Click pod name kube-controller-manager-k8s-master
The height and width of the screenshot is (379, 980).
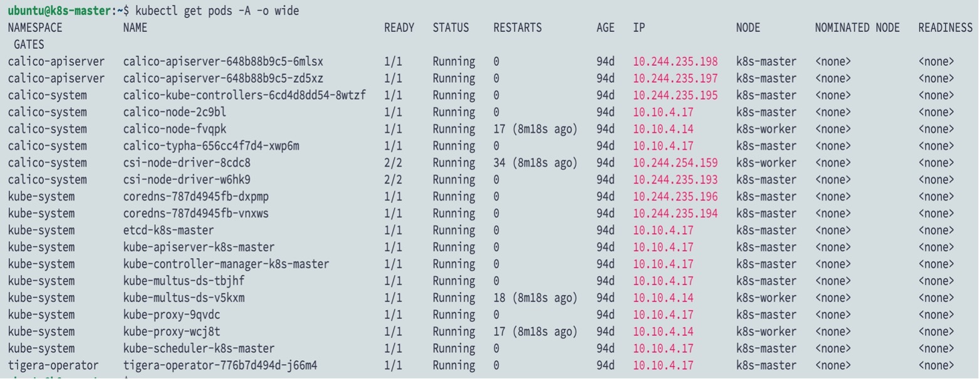click(226, 264)
